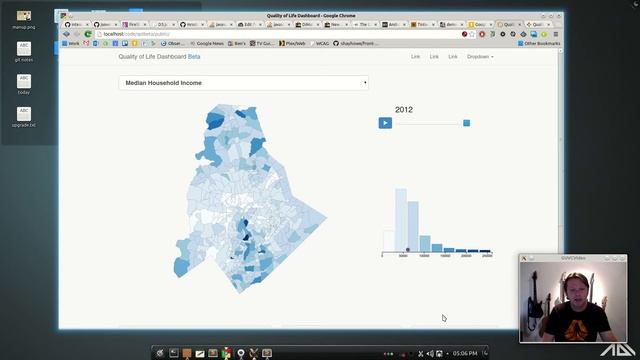Open the git notes desktop file
This screenshot has width=640, height=360.
(24, 51)
